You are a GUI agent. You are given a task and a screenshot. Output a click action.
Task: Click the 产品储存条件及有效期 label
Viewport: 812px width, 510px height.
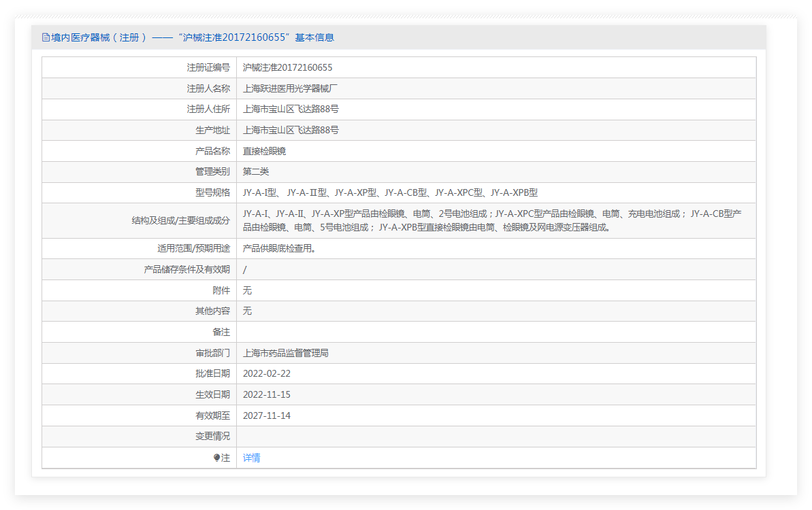point(187,269)
